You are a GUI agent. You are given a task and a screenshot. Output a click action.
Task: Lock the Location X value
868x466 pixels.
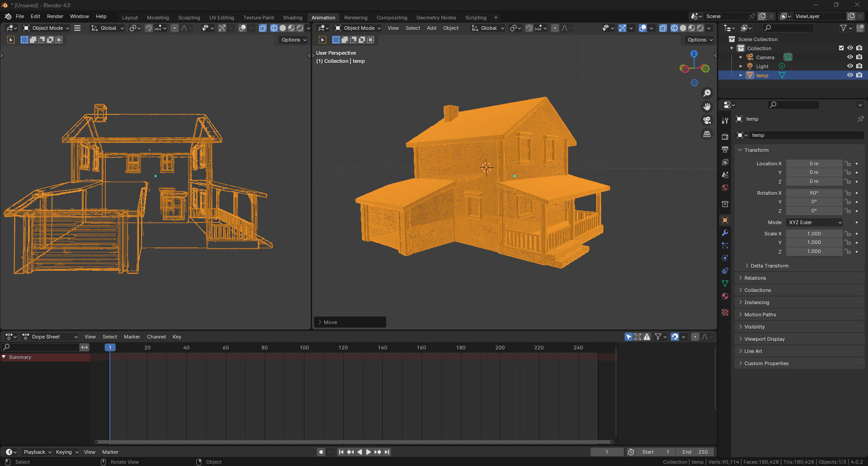tap(848, 164)
